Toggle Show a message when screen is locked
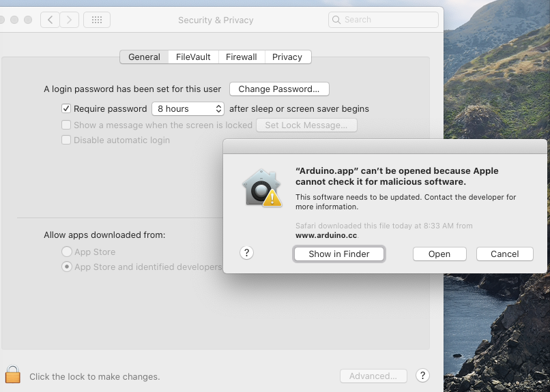 click(66, 125)
